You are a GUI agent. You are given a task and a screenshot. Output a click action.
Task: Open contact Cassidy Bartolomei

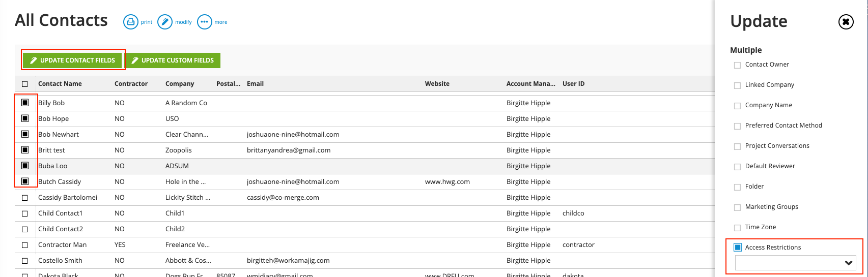pyautogui.click(x=68, y=197)
